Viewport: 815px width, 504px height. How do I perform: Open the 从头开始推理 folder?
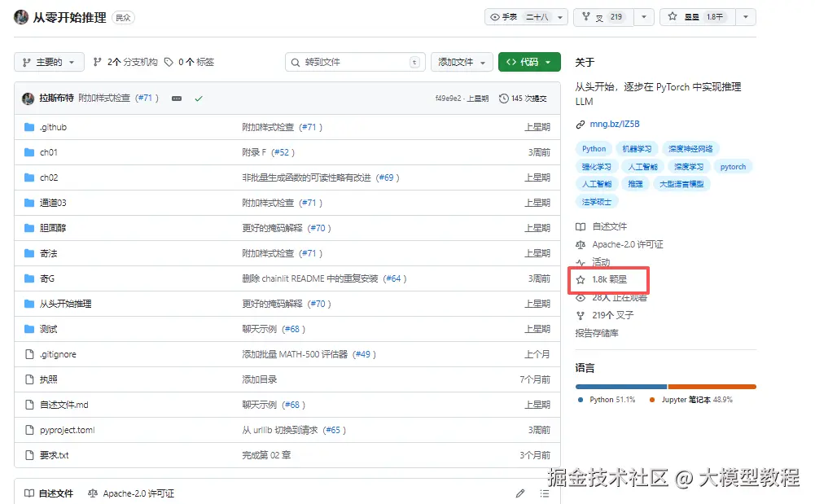(65, 304)
